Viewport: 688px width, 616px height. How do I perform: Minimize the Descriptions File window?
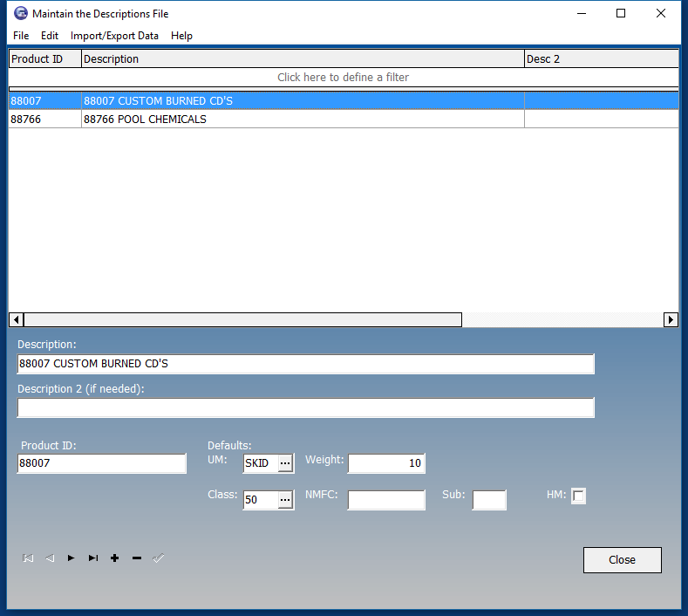582,14
